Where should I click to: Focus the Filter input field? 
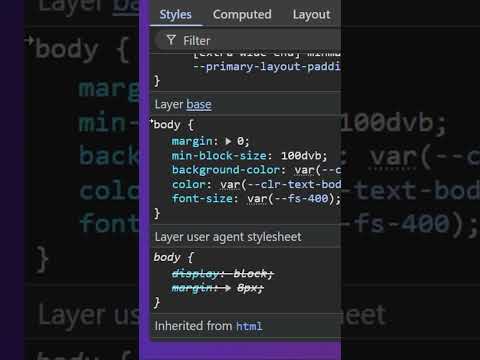tap(248, 40)
